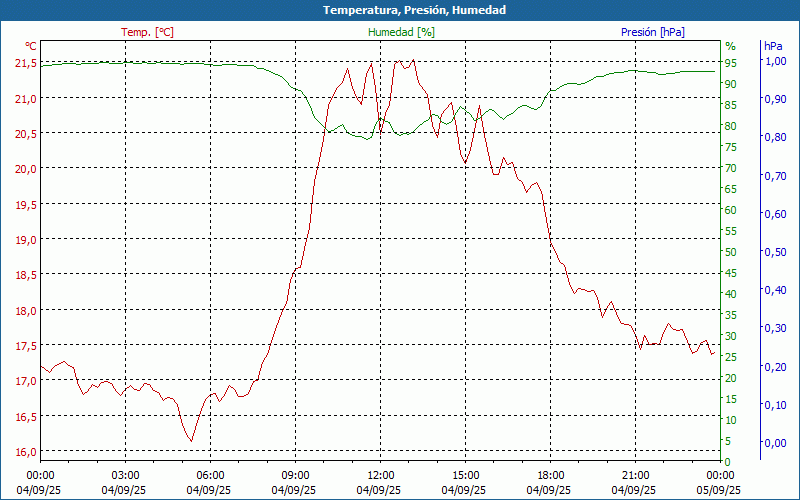800x500 pixels.
Task: Click the blue 0,90 pressure tick
Action: point(775,99)
